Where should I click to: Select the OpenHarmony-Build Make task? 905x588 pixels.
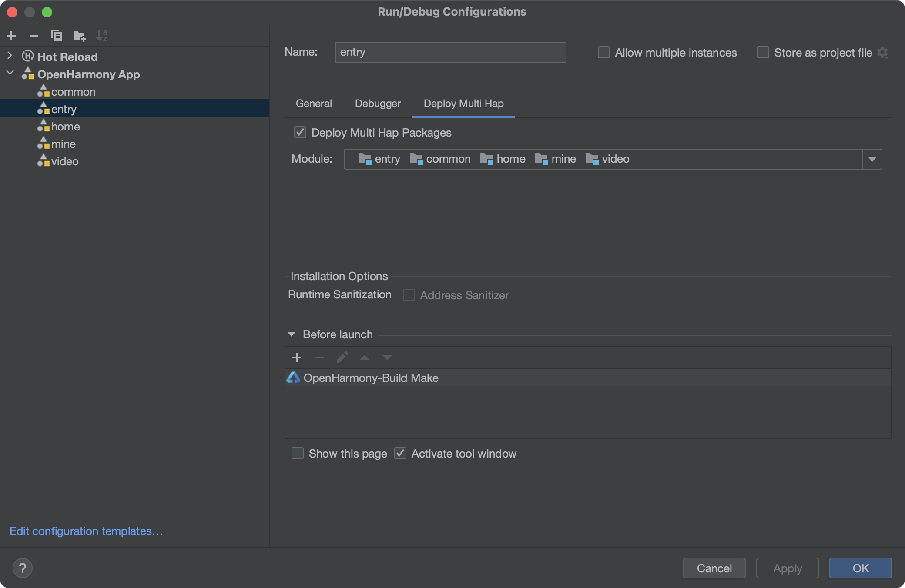[x=371, y=378]
